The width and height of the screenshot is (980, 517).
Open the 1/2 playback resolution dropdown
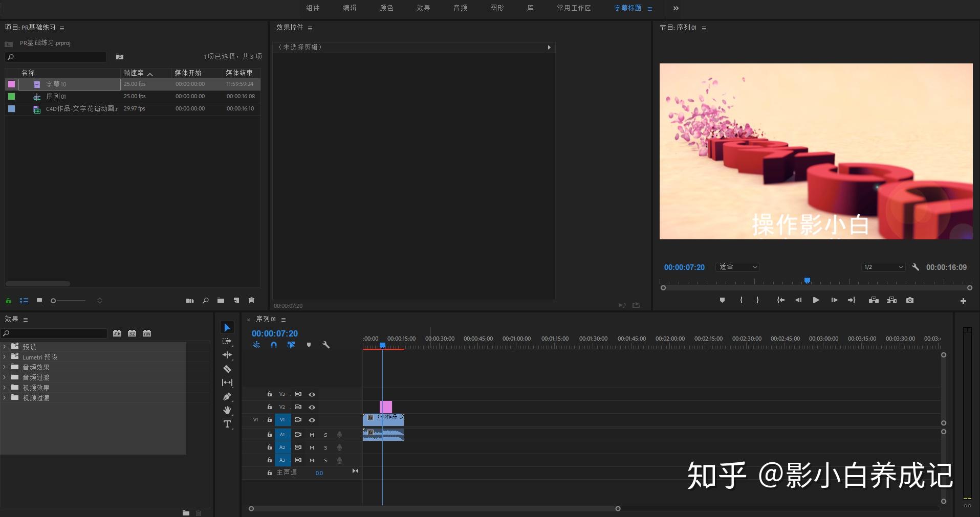click(883, 267)
